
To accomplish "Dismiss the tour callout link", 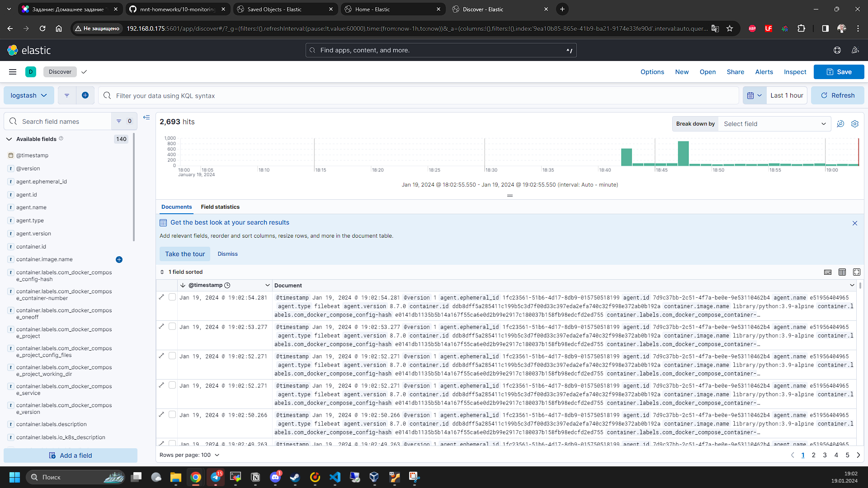I will click(x=227, y=254).
